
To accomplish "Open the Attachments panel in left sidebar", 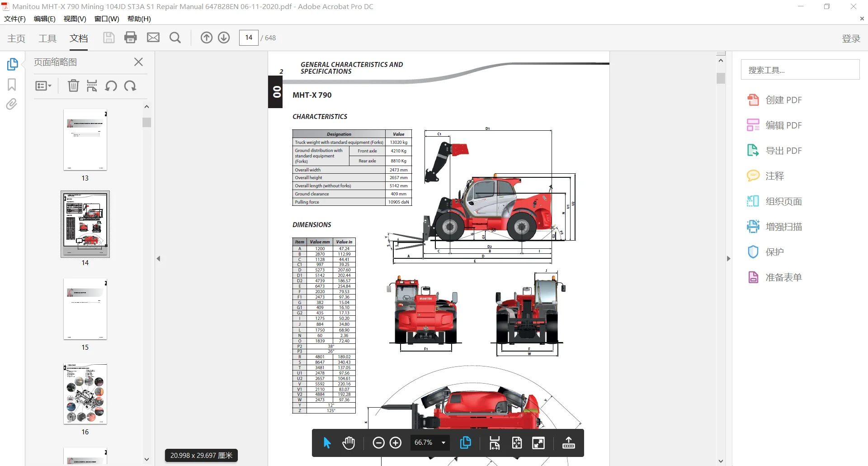I will pos(11,104).
